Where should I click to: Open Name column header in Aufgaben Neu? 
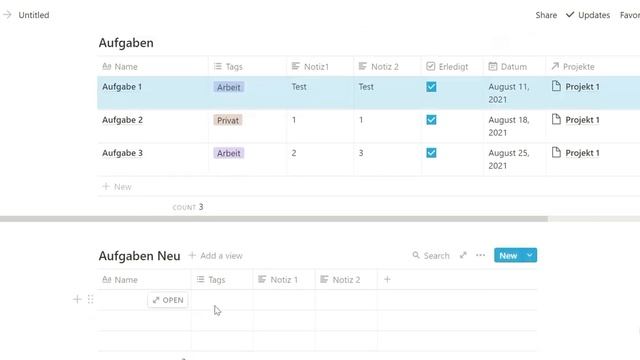[144, 280]
